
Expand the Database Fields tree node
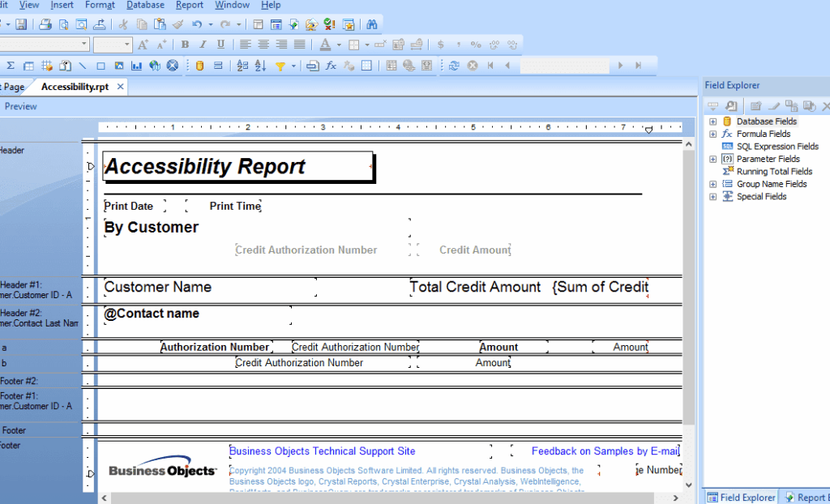click(x=713, y=122)
